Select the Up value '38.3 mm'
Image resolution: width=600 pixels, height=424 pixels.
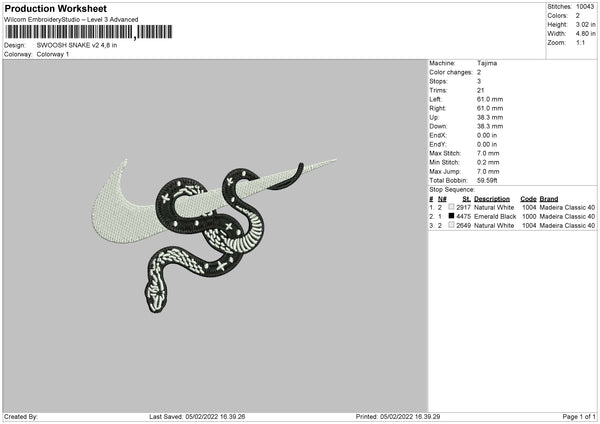pos(490,117)
